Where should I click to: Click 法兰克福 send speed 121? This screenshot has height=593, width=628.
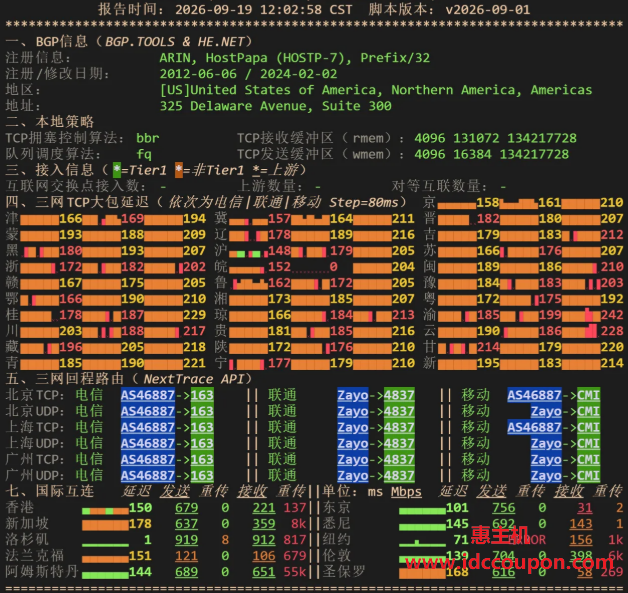tap(187, 555)
